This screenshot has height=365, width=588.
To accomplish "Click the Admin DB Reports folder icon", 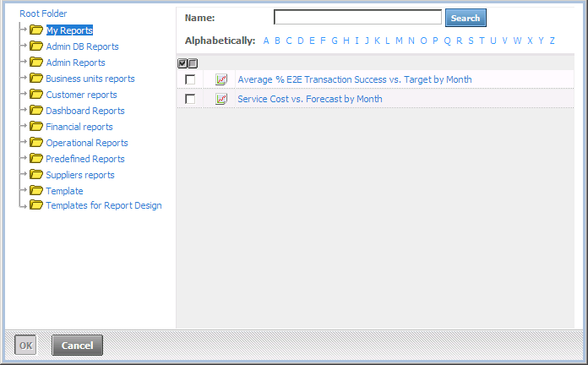I will [36, 46].
